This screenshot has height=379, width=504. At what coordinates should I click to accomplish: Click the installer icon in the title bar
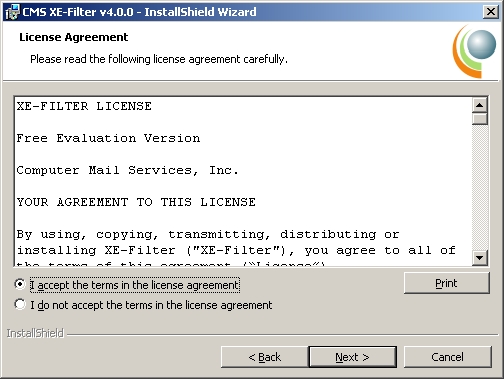[x=13, y=12]
